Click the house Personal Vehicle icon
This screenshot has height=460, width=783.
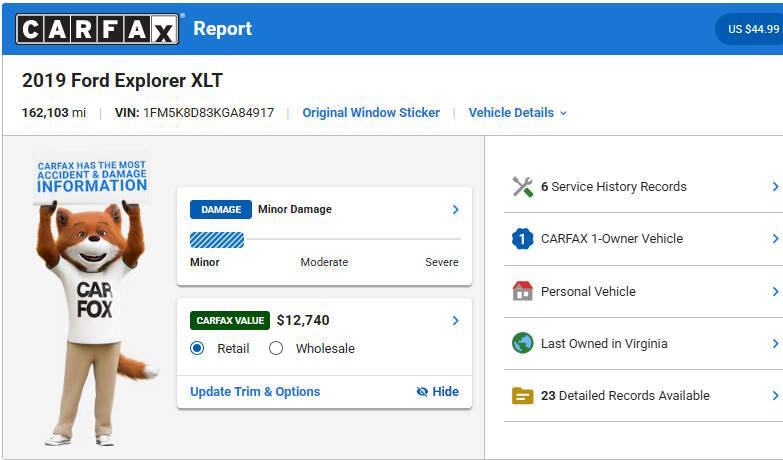(522, 291)
